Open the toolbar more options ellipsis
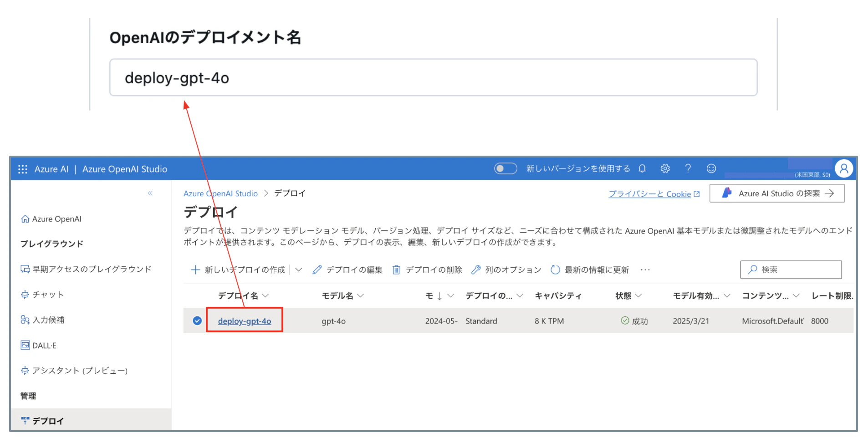The image size is (868, 447). 645,270
